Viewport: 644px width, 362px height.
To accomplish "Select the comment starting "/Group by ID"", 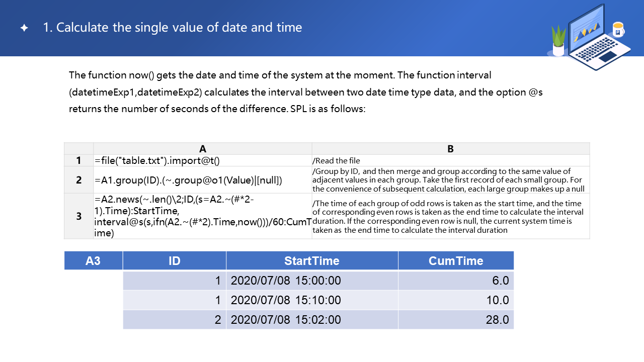I will click(451, 180).
